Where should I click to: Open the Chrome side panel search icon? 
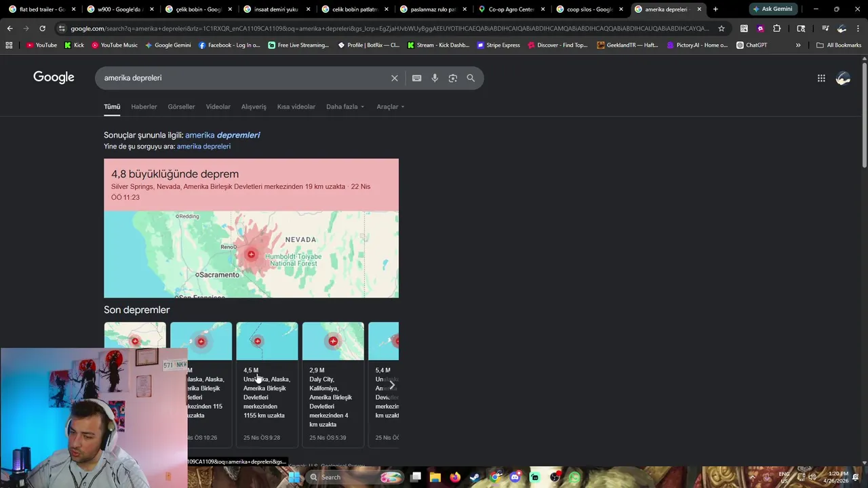[801, 28]
